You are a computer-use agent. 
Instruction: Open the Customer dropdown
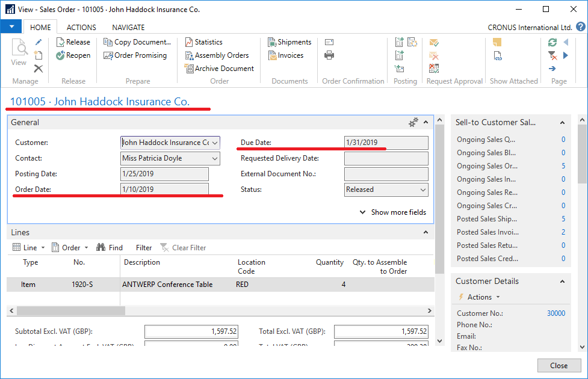(215, 143)
